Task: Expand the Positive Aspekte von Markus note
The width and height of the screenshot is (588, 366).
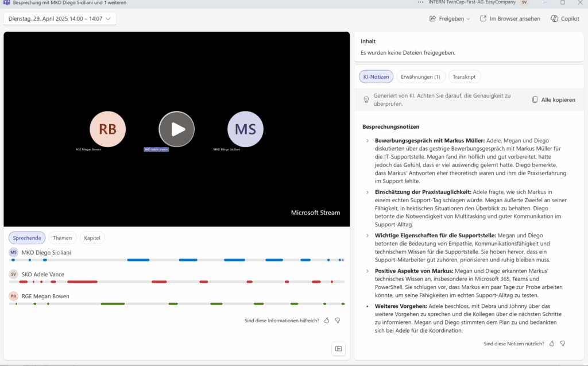Action: (x=367, y=271)
